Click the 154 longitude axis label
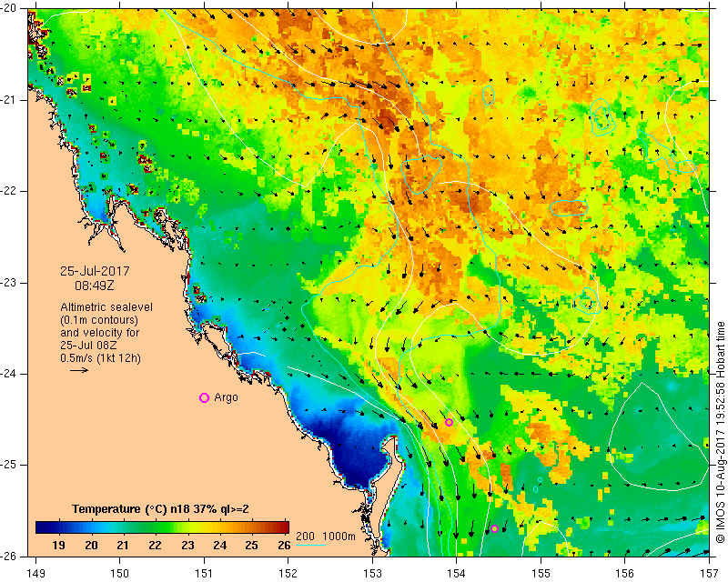 click(457, 573)
